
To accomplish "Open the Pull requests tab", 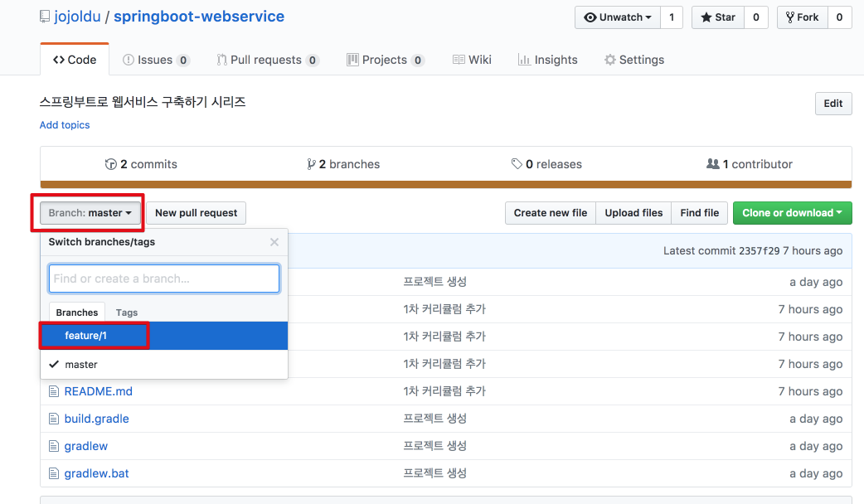I will coord(268,60).
